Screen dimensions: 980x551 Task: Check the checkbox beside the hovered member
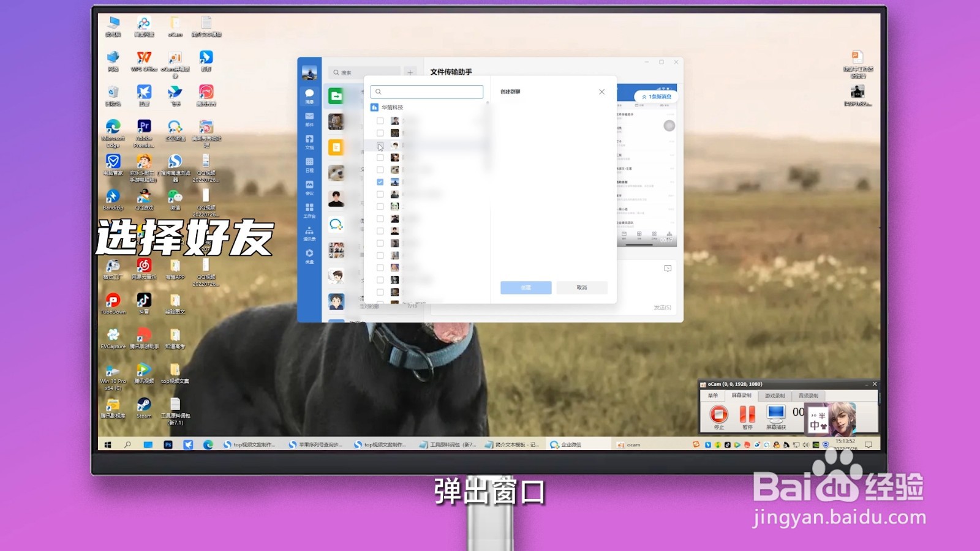[380, 146]
